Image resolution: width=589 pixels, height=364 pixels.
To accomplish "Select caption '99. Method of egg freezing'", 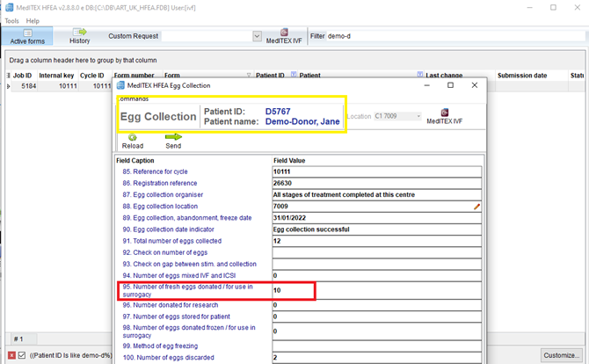I will [160, 346].
